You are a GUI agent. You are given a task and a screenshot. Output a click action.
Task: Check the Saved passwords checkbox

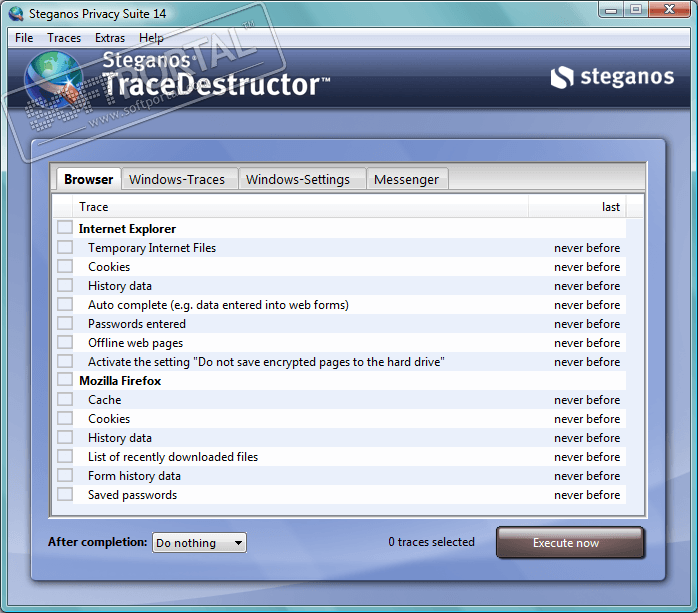pos(65,494)
